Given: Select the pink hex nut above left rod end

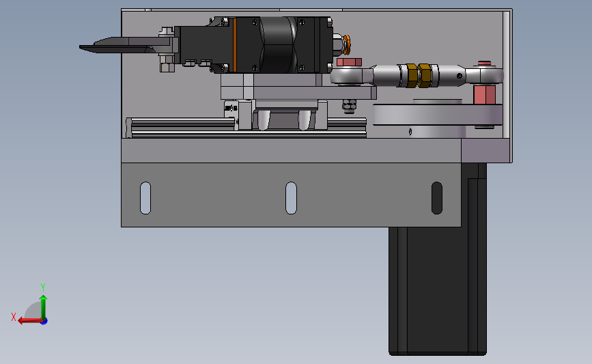Looking at the screenshot, I should click(349, 62).
